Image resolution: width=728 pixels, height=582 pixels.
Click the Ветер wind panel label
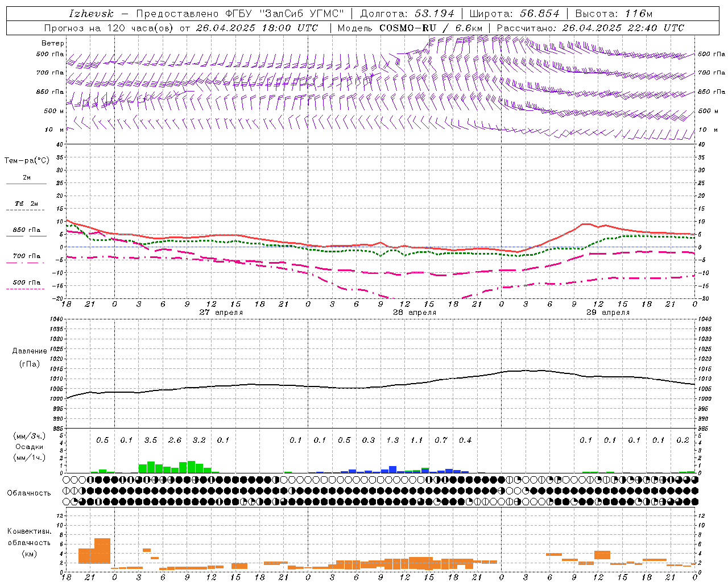coord(52,43)
